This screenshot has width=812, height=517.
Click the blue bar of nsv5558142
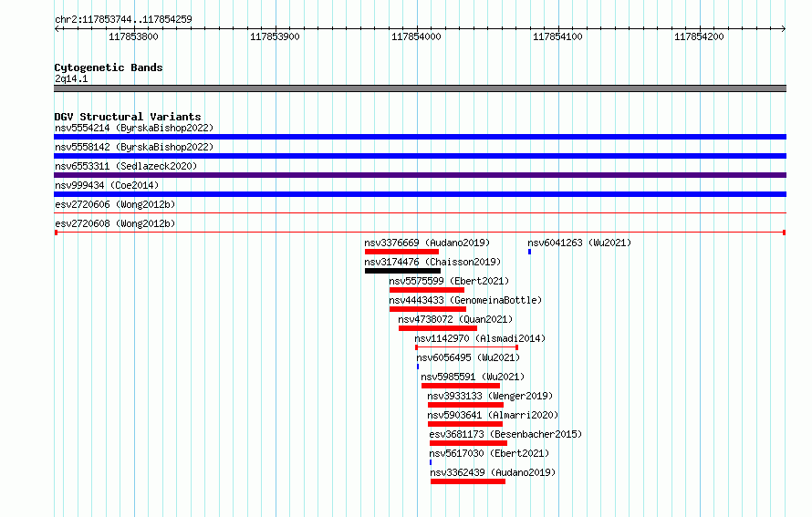420,156
